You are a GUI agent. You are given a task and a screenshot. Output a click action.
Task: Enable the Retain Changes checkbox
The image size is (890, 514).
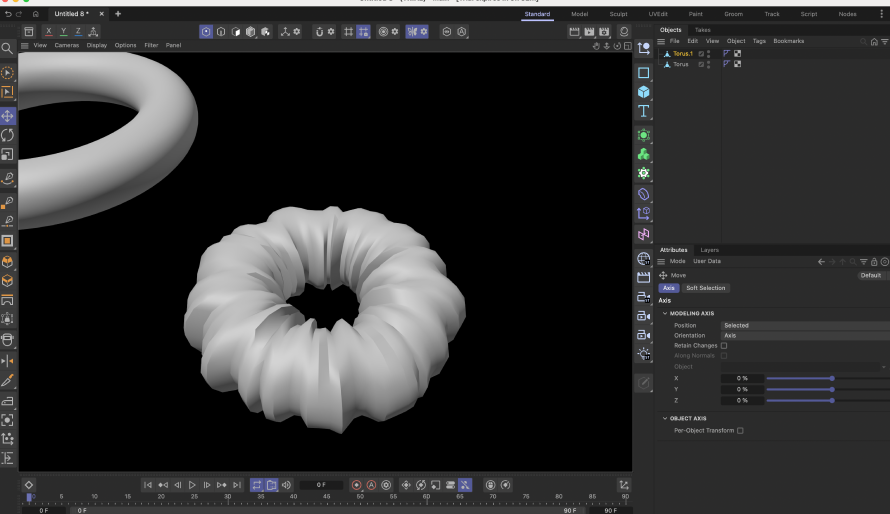724,345
